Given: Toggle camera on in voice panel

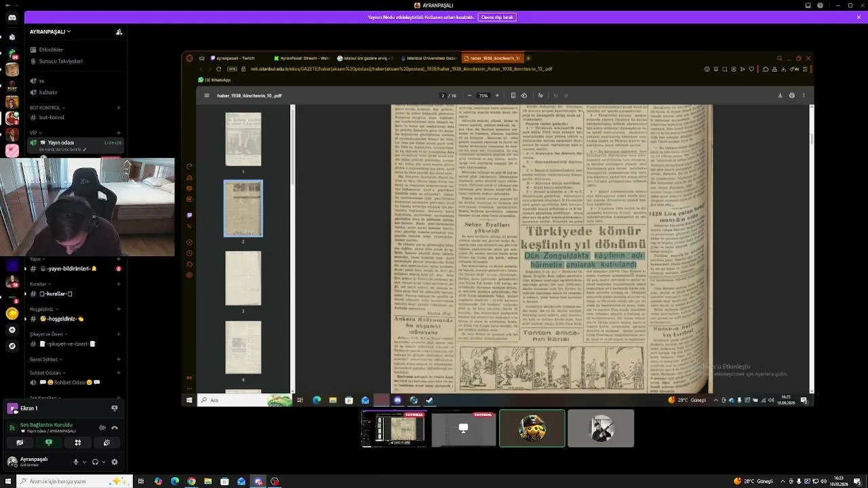Looking at the screenshot, I should (20, 443).
